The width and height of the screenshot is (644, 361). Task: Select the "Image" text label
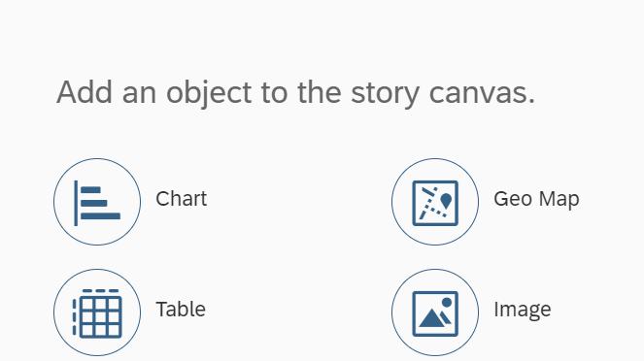523,311
